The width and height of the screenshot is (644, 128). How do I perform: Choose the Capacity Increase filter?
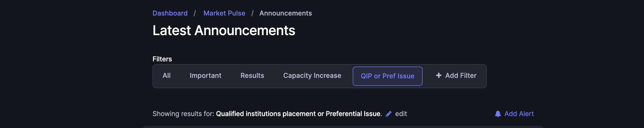[x=312, y=76]
